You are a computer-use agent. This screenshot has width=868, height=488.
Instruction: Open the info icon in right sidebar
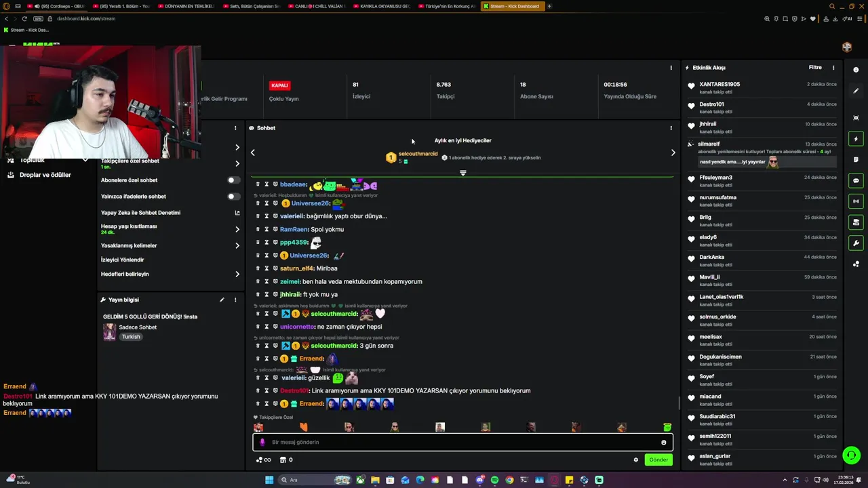(856, 70)
